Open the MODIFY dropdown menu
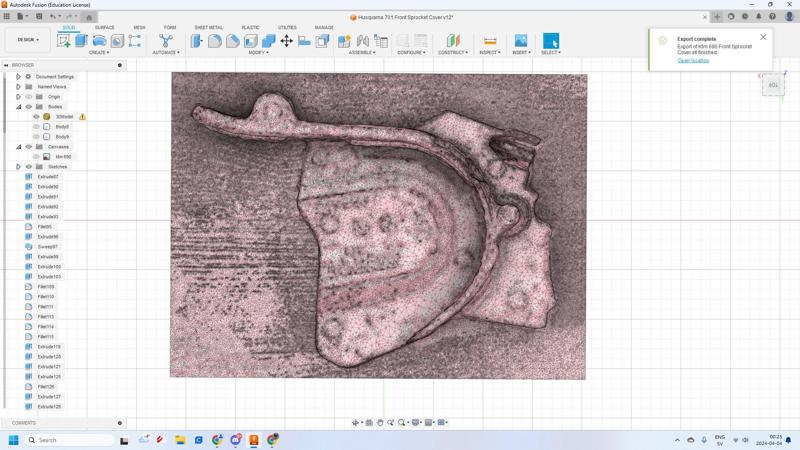 258,53
